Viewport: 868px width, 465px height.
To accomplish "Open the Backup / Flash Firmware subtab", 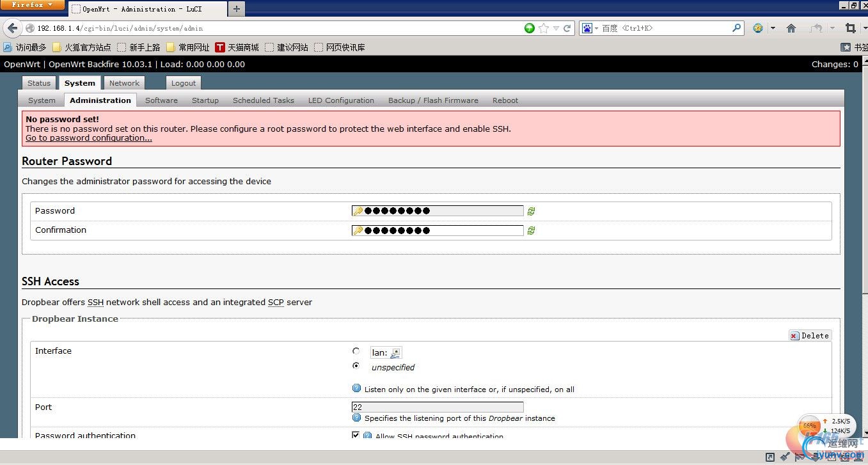I will [x=433, y=100].
